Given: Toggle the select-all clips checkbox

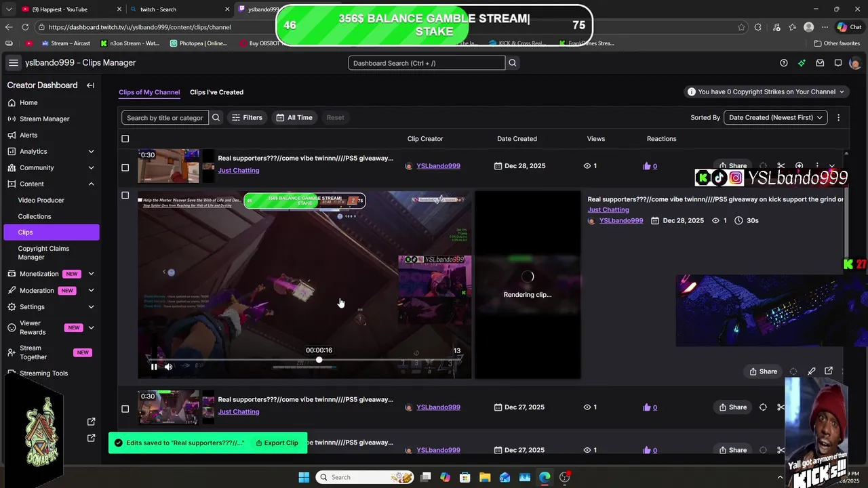Looking at the screenshot, I should pyautogui.click(x=125, y=139).
